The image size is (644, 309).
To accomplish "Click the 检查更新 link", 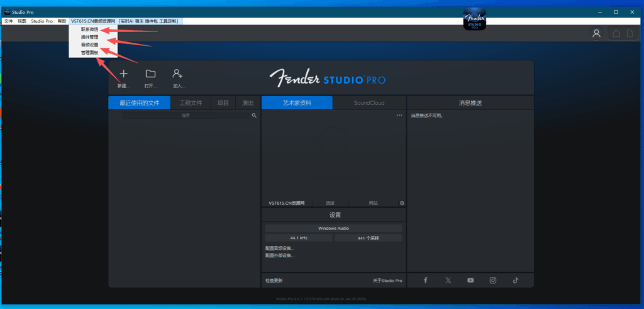I will tap(274, 281).
